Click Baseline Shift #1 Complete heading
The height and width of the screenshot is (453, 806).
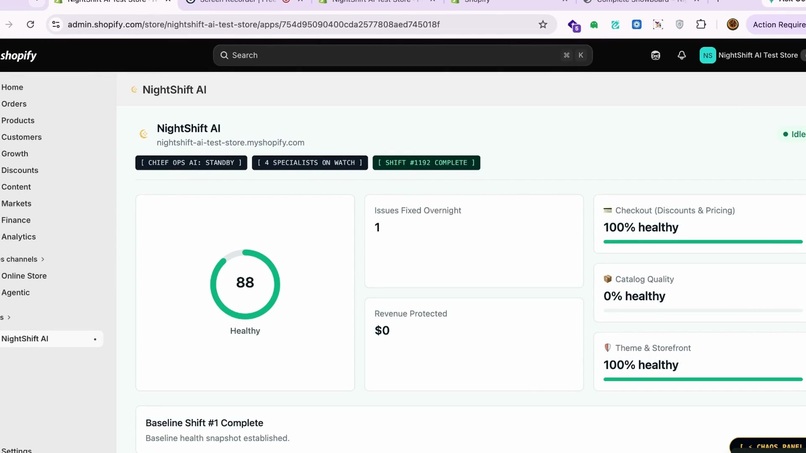204,423
